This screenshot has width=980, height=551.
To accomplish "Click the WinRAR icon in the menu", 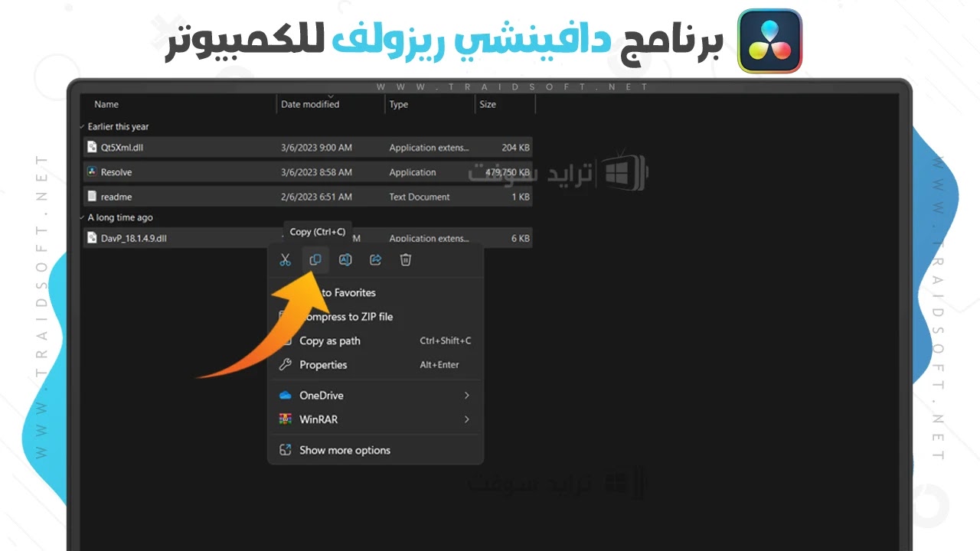I will tap(285, 419).
